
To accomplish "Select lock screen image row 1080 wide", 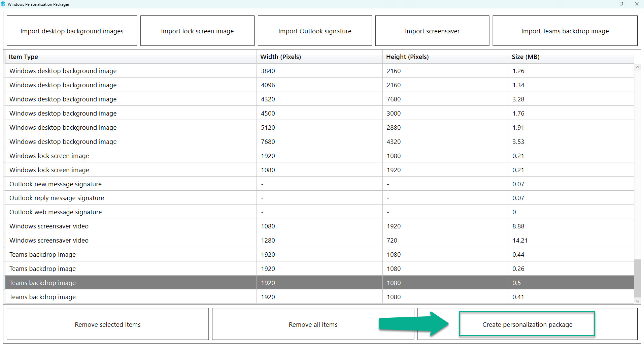I will click(x=319, y=170).
